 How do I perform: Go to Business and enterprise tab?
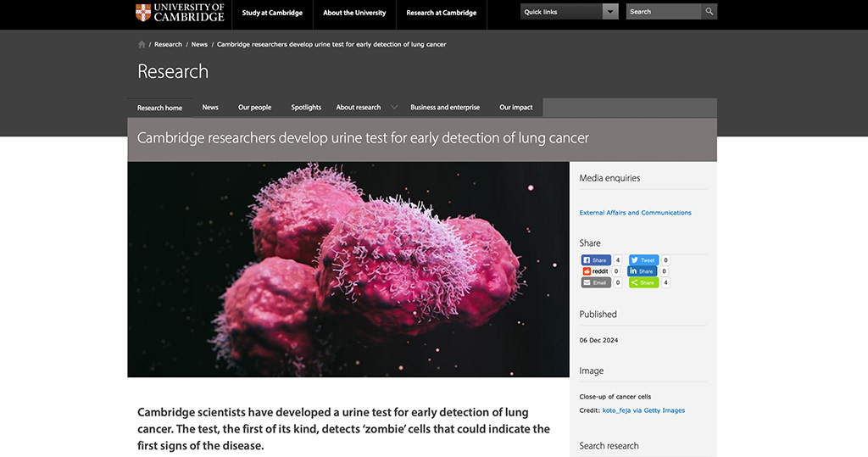coord(445,108)
